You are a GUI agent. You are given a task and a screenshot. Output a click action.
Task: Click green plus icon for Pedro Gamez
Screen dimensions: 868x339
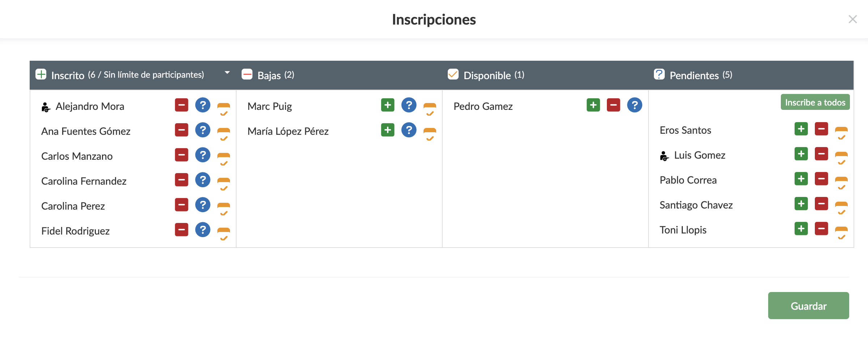593,105
